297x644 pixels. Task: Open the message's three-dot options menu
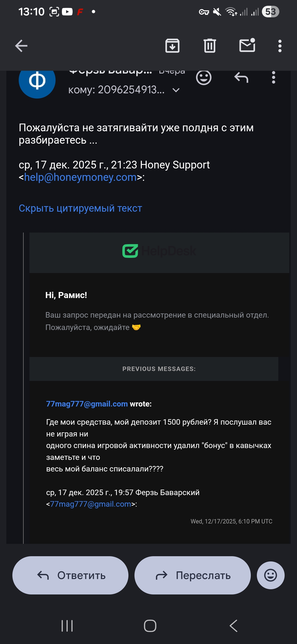click(273, 78)
